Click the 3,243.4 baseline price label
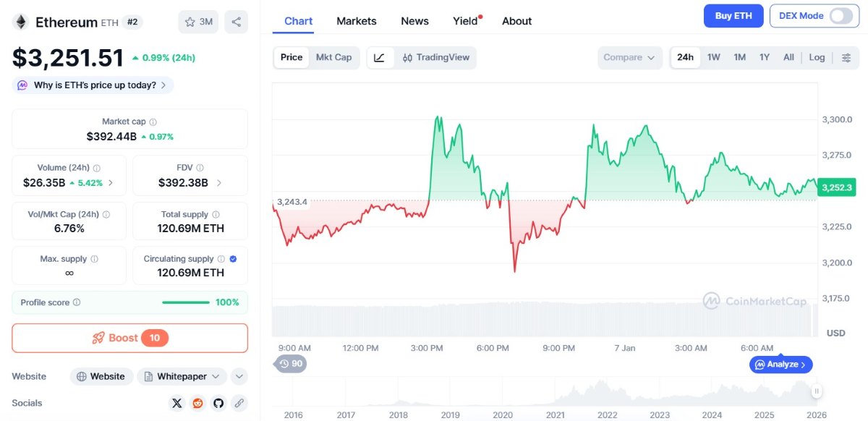 tap(292, 202)
